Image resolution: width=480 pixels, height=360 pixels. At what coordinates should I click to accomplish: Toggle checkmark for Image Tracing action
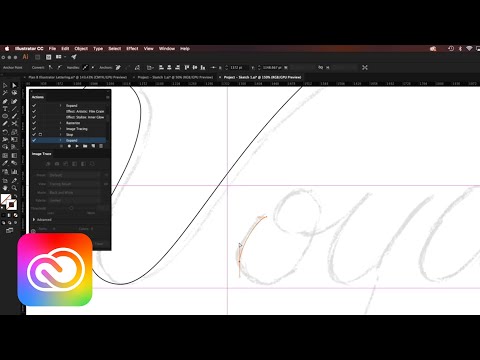pos(34,129)
